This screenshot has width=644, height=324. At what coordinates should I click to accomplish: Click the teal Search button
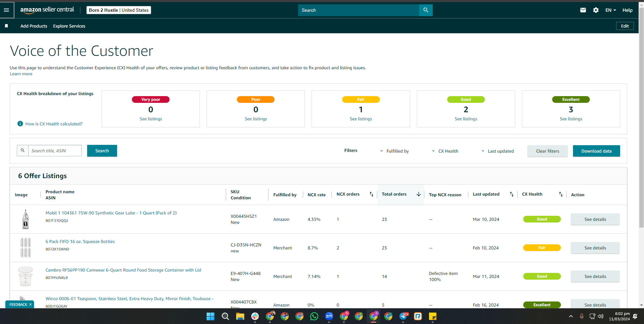(x=102, y=151)
